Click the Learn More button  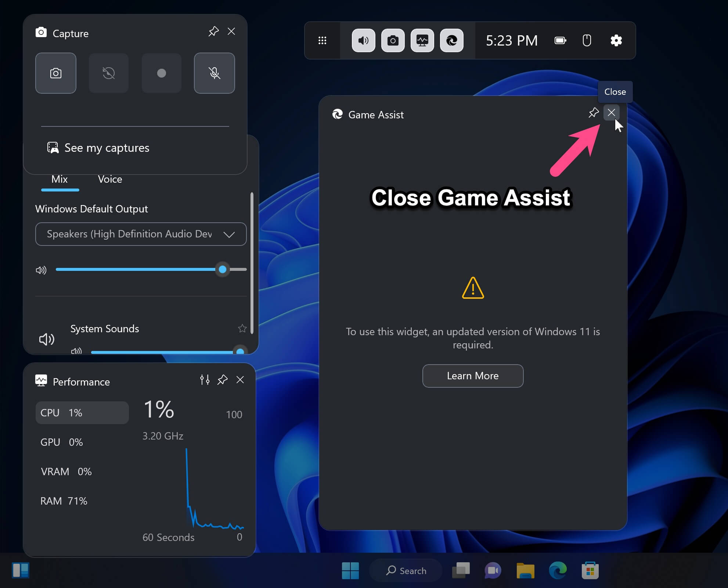point(473,376)
